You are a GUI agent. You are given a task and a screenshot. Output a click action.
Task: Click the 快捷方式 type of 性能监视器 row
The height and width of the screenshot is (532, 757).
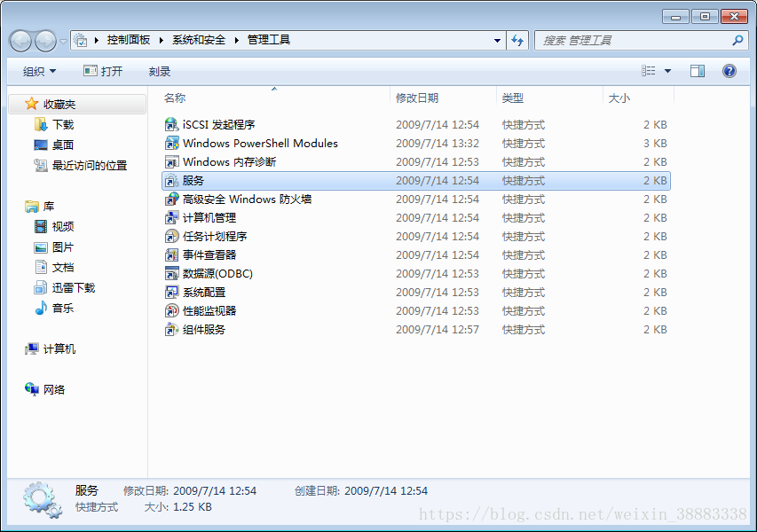(x=524, y=311)
